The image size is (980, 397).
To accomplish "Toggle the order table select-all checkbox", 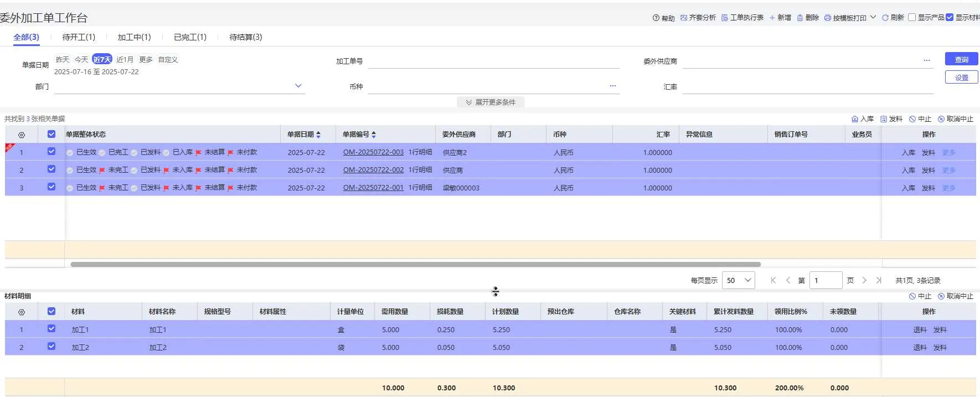I will pos(51,134).
